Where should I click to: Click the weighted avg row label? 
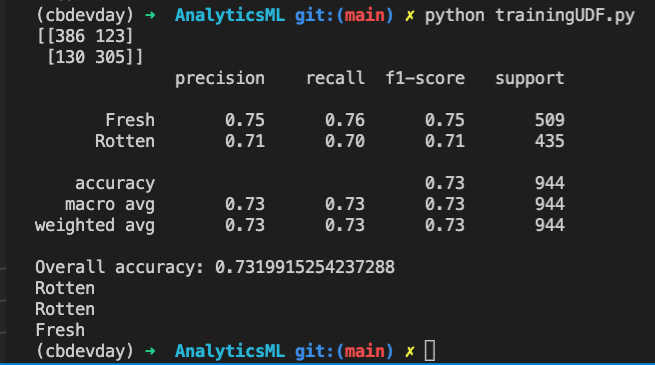95,226
